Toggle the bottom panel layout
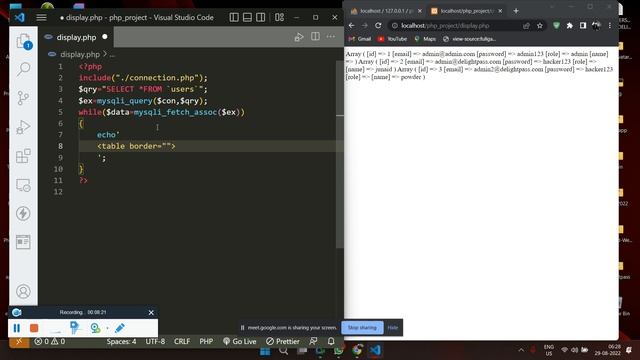This screenshot has height=360, width=640. tap(247, 17)
